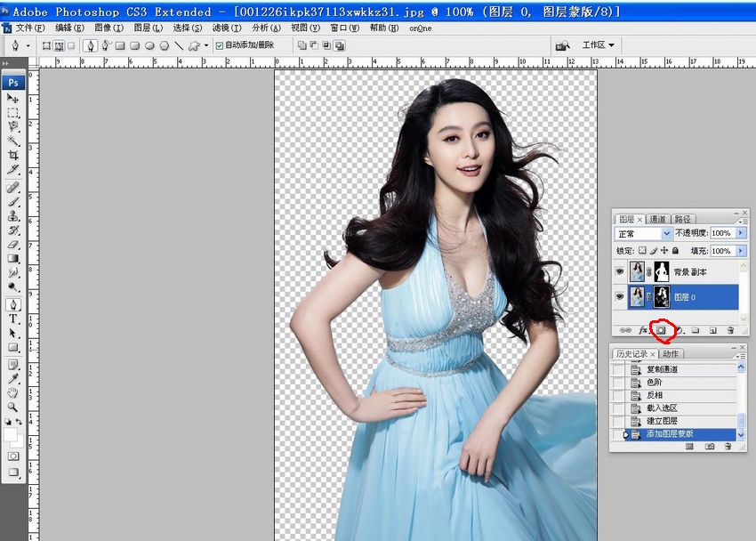Image resolution: width=756 pixels, height=541 pixels.
Task: Select the Move tool
Action: (13, 98)
